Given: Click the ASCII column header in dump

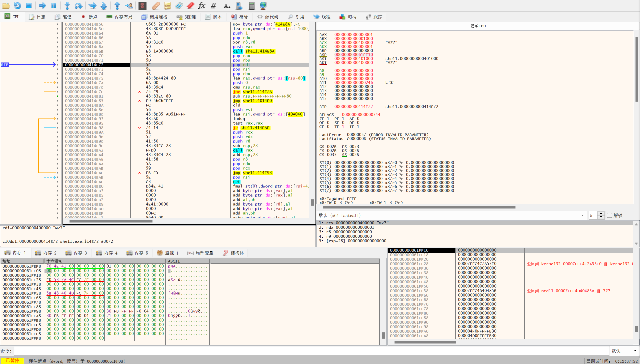Looking at the screenshot, I should click(188, 261).
